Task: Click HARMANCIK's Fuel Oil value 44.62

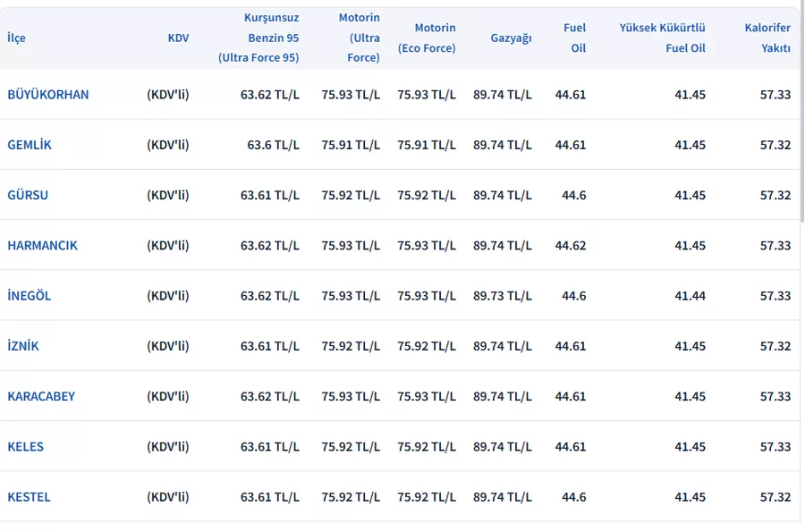Action: 571,245
